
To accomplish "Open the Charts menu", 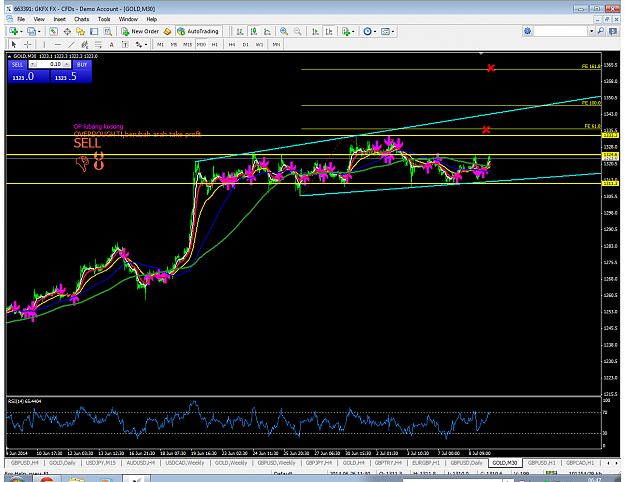I will pos(81,19).
